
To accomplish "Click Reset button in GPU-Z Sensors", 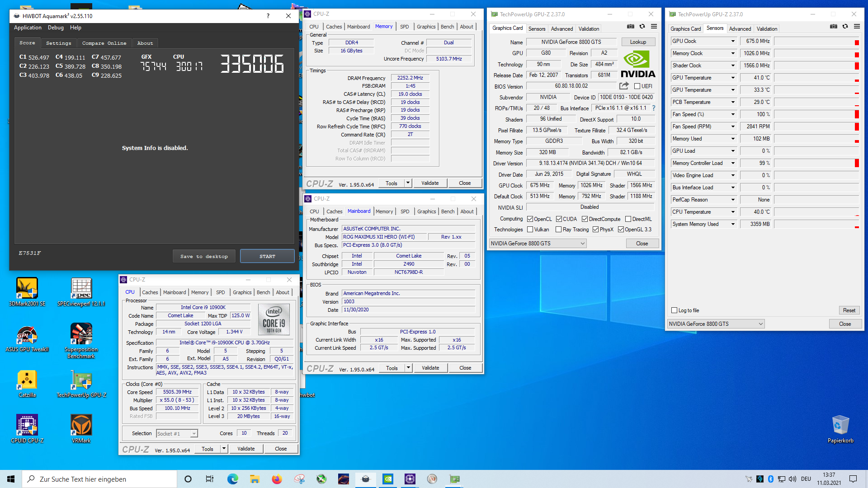I will (x=849, y=310).
